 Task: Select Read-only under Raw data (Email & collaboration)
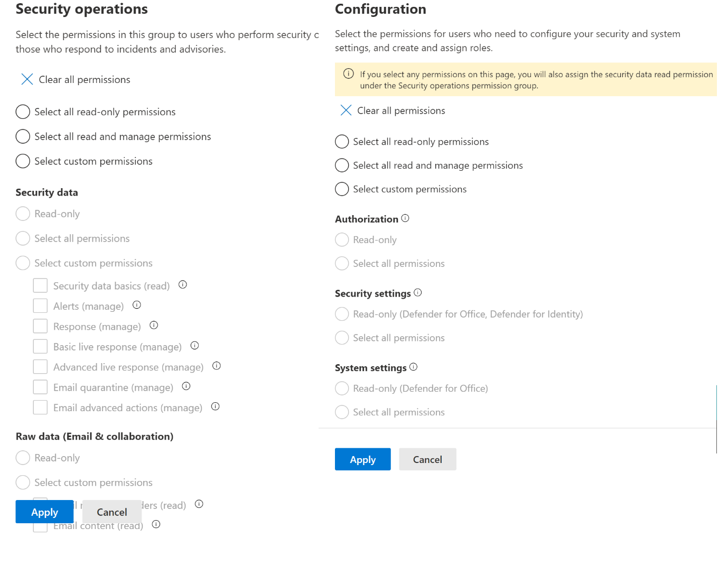23,458
